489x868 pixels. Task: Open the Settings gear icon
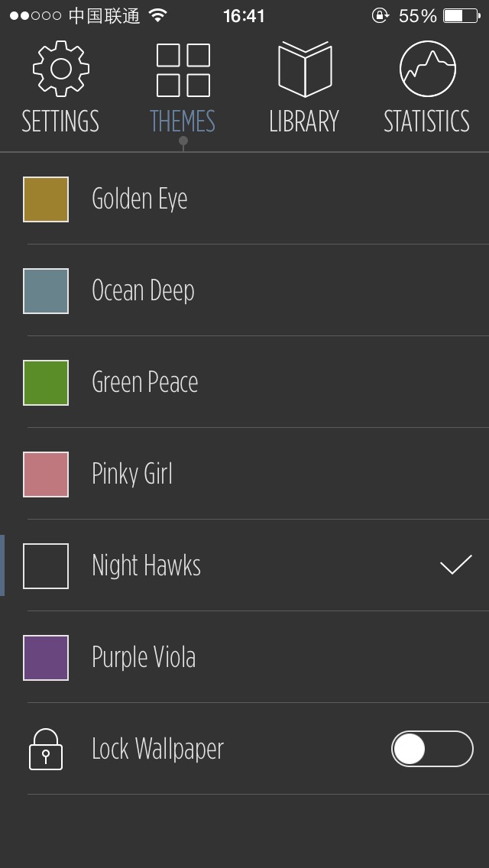61,69
